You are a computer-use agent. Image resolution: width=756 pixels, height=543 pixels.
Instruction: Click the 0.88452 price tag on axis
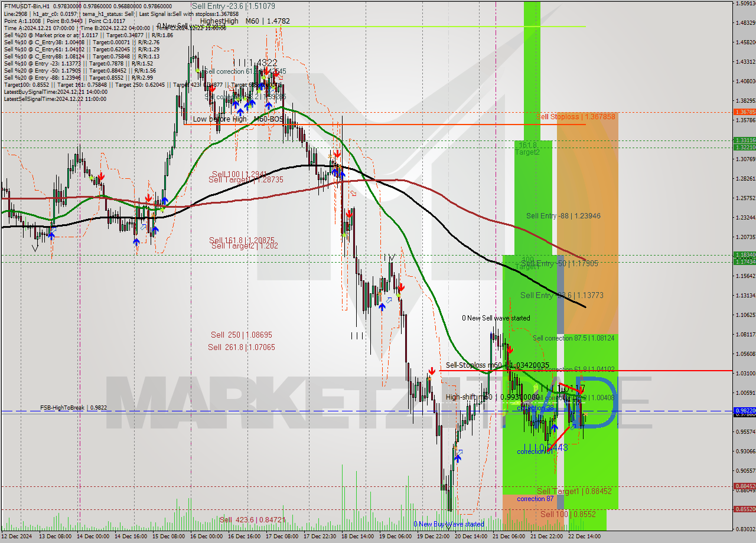pos(744,486)
